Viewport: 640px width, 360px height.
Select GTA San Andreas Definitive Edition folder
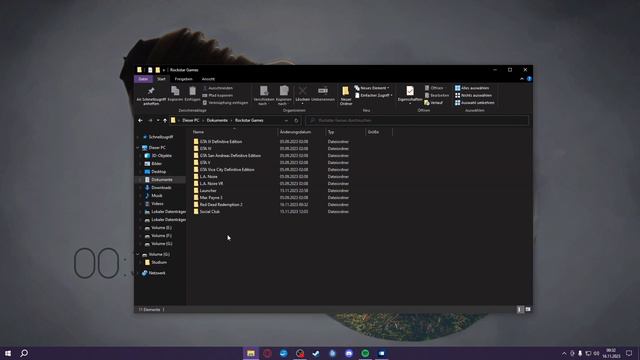click(x=230, y=156)
